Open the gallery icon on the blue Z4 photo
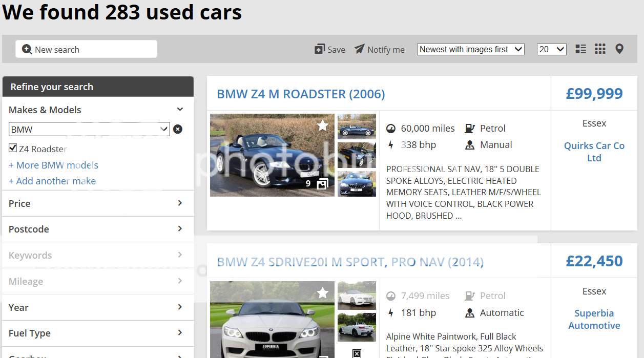 (x=322, y=184)
